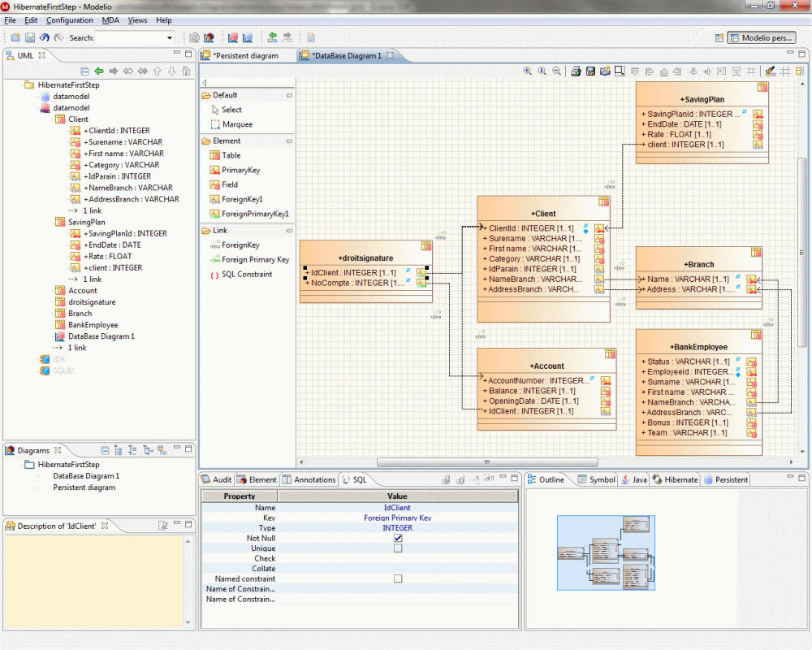Open the Java tab

(634, 480)
